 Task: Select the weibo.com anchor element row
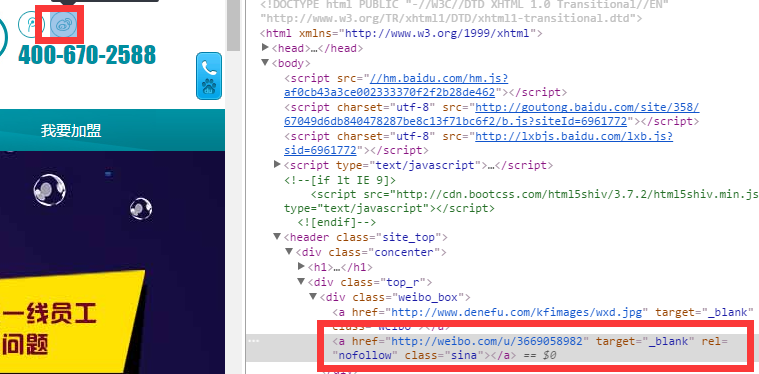pos(503,348)
